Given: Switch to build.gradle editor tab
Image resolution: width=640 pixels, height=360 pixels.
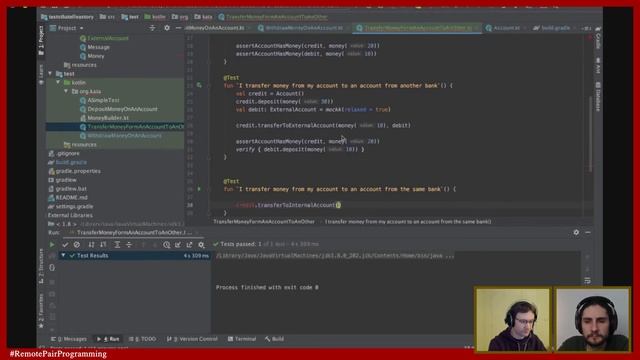Looking at the screenshot, I should [552, 28].
